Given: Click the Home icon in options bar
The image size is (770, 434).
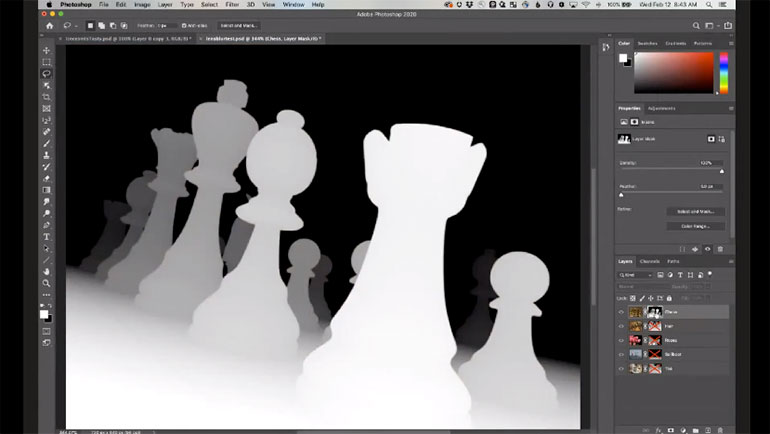Looking at the screenshot, I should 48,26.
